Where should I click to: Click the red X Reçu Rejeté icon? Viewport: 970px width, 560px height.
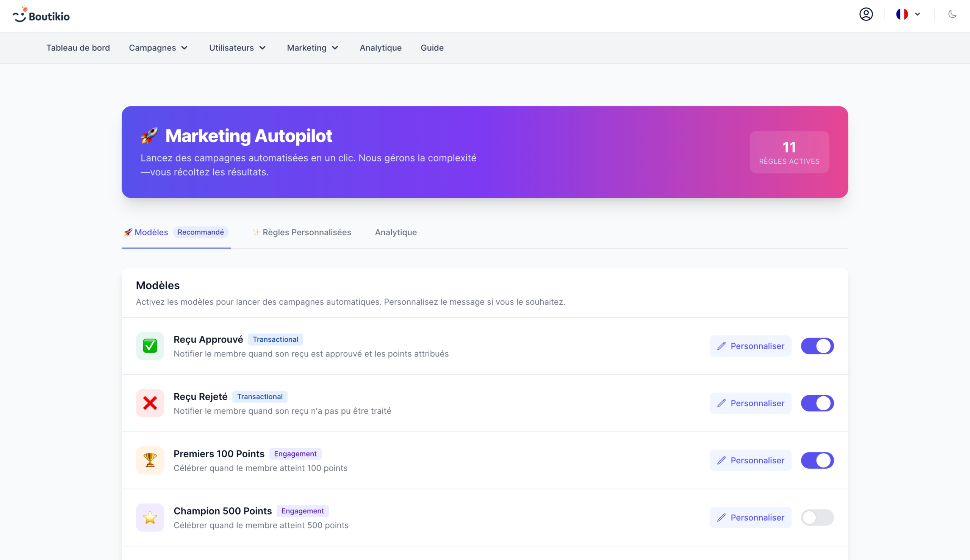click(150, 403)
